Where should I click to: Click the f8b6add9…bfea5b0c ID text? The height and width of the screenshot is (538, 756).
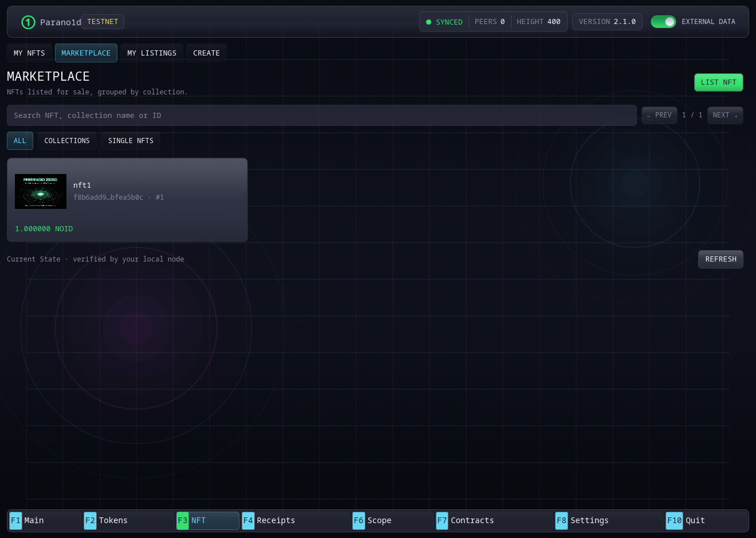[x=108, y=197]
